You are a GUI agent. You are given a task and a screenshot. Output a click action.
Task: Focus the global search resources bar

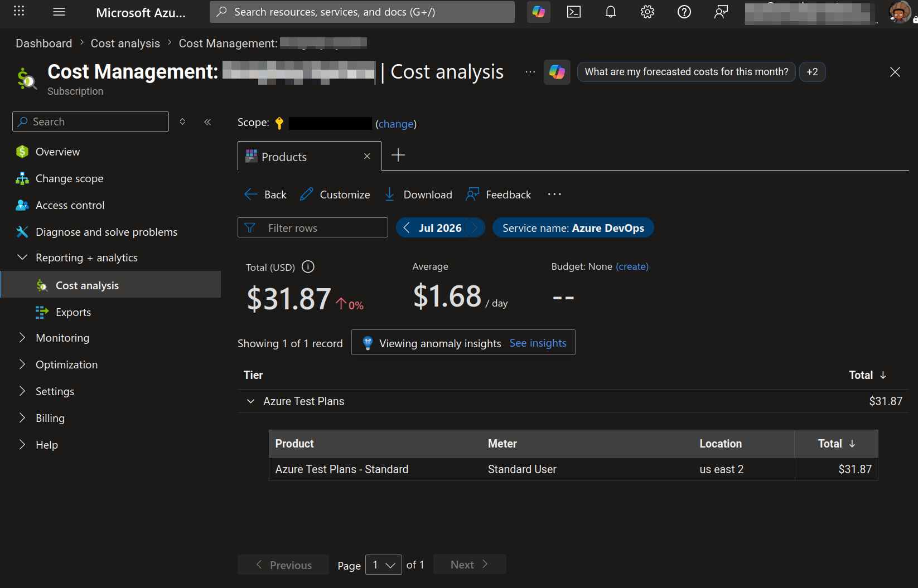pyautogui.click(x=362, y=12)
